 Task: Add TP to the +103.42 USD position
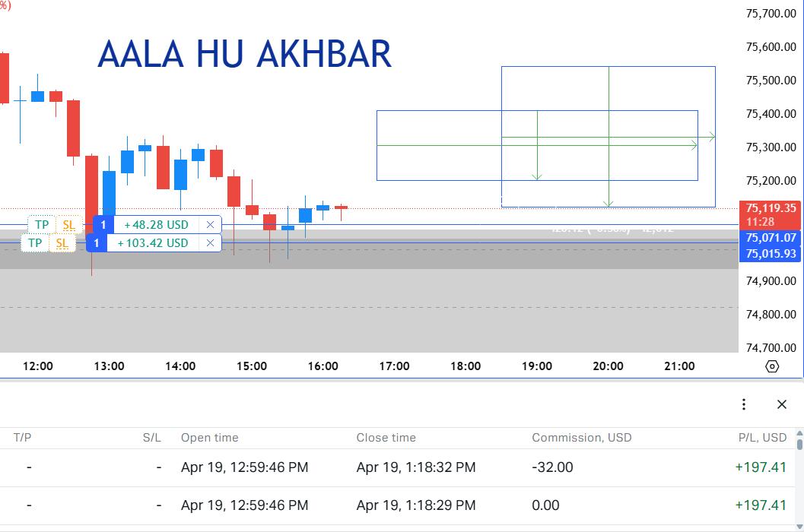(x=34, y=243)
